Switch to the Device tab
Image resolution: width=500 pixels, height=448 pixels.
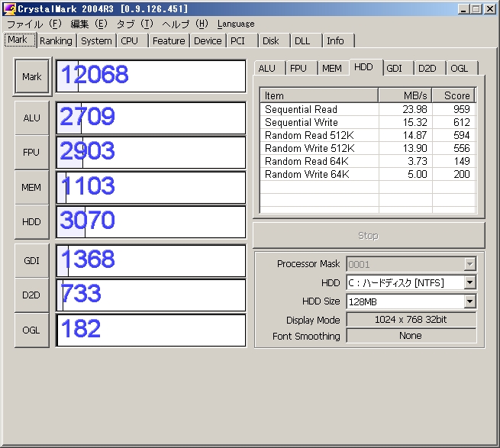tap(208, 40)
